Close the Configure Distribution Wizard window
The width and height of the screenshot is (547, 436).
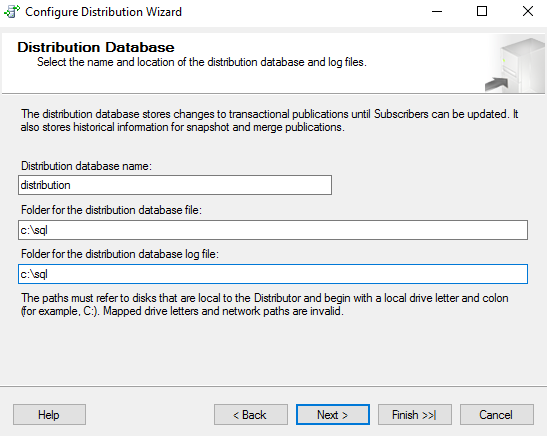coord(527,12)
